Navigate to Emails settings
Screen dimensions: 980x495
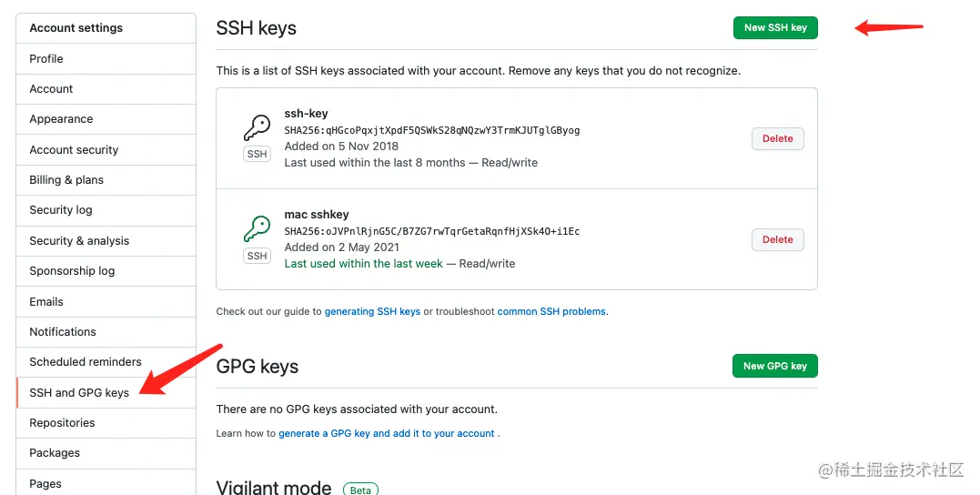pos(46,302)
